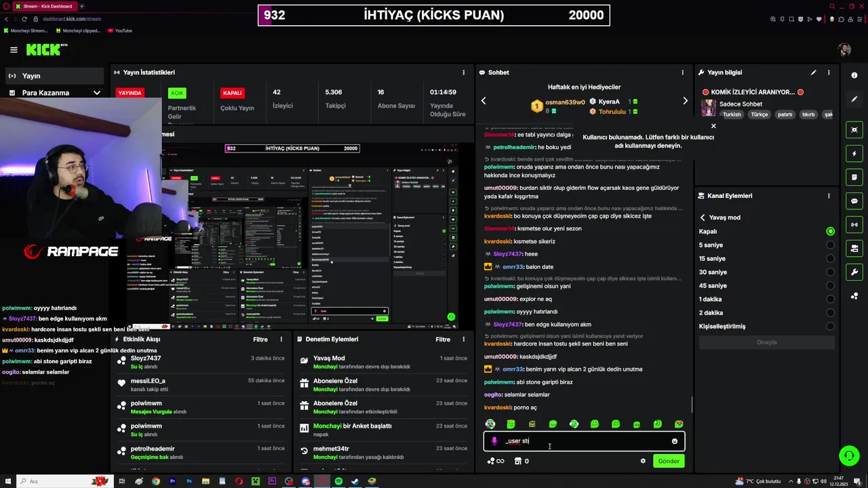Click the pencil icon in right sidebar
The width and height of the screenshot is (868, 488).
(854, 99)
